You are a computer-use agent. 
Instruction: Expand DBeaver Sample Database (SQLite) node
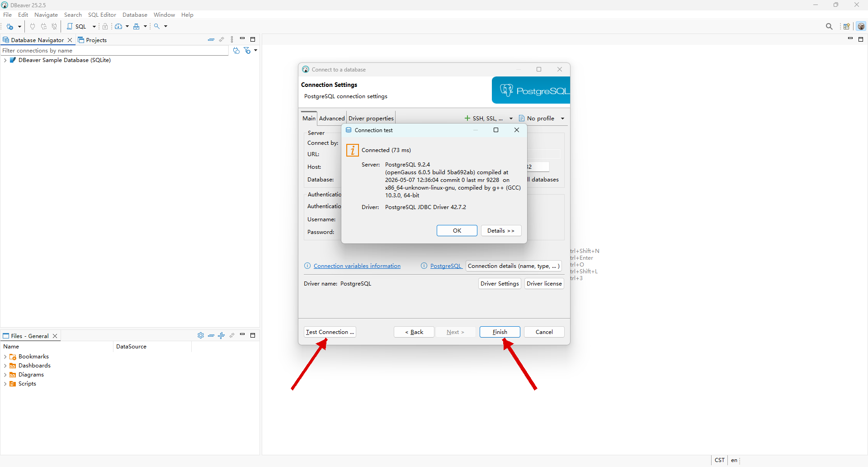click(5, 60)
